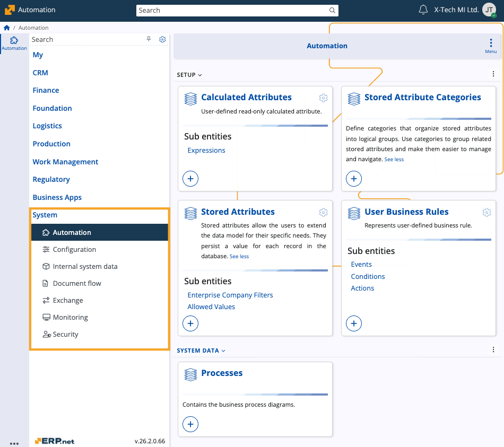
Task: Open SETUP section three-dot options
Action: [493, 75]
